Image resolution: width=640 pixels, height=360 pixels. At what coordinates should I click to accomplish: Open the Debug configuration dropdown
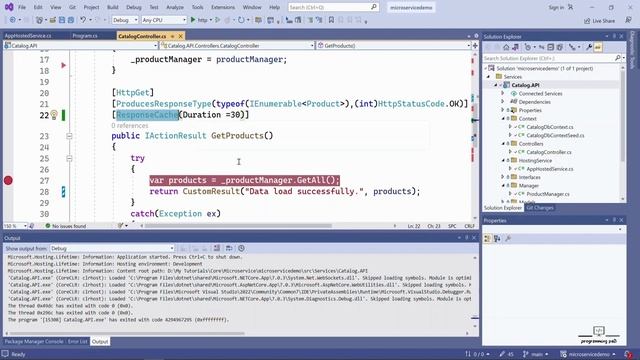[125, 20]
